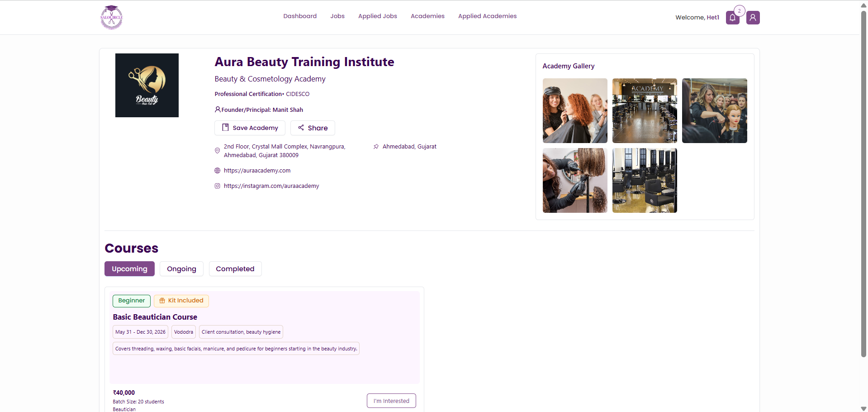Click the ₹40,000 course price
The image size is (868, 412).
pyautogui.click(x=124, y=393)
